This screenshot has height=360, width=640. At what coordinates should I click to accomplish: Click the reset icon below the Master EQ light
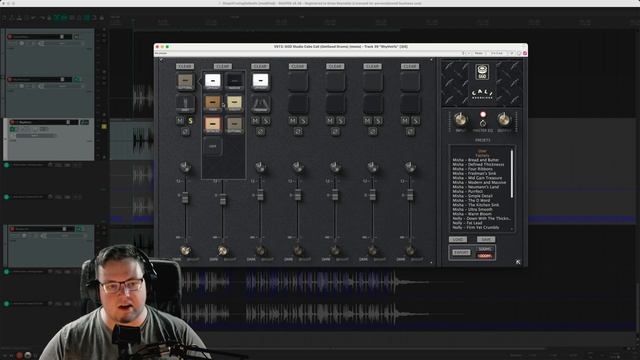click(x=483, y=123)
